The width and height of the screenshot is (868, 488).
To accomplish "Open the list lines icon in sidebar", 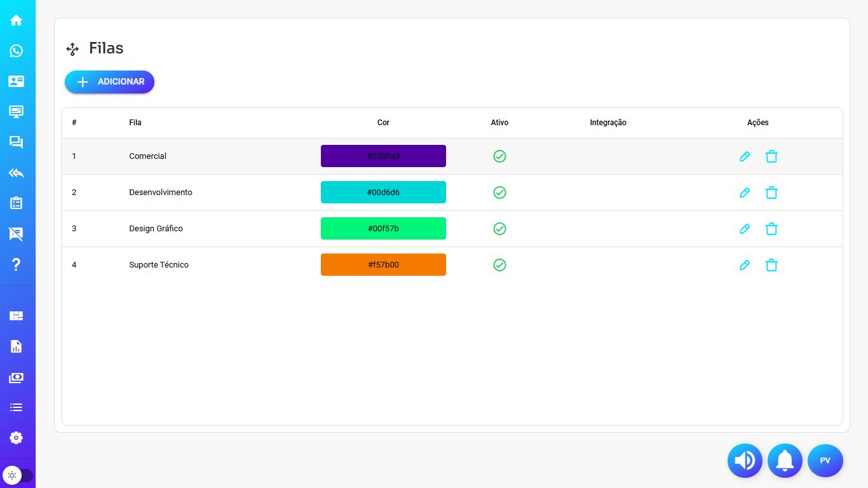I will pyautogui.click(x=16, y=407).
